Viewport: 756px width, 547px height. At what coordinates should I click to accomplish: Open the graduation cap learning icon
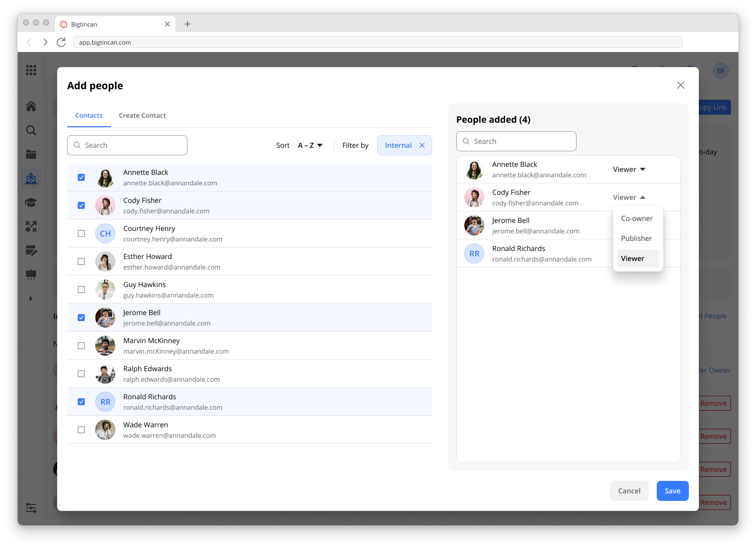31,202
